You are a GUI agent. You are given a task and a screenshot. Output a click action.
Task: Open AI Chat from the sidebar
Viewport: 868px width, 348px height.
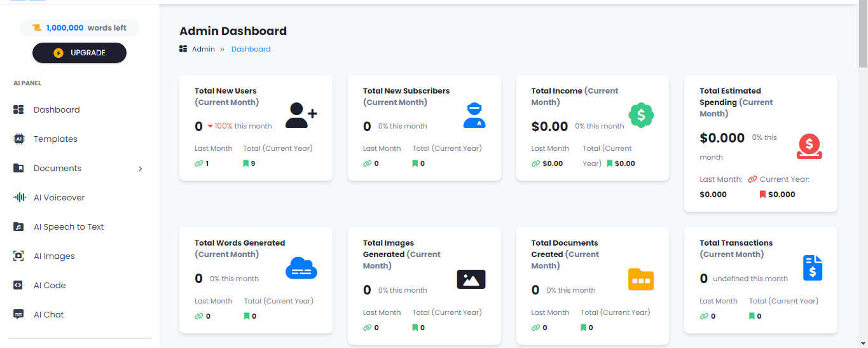49,315
